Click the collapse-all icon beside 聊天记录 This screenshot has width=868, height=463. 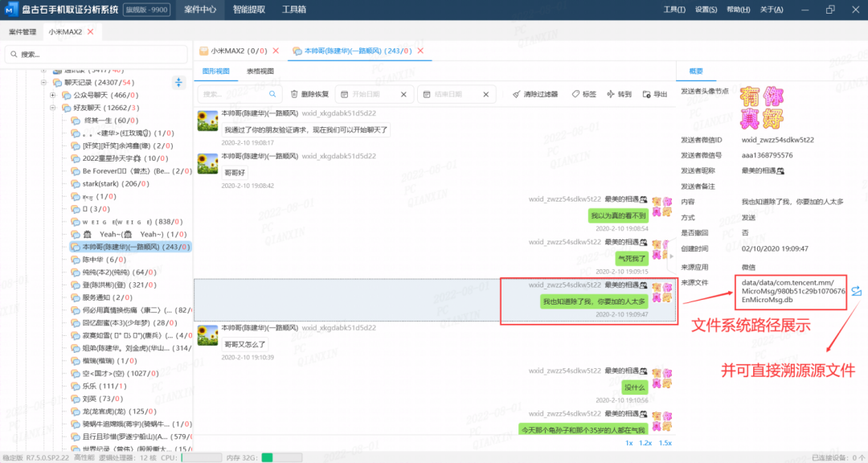click(x=178, y=83)
